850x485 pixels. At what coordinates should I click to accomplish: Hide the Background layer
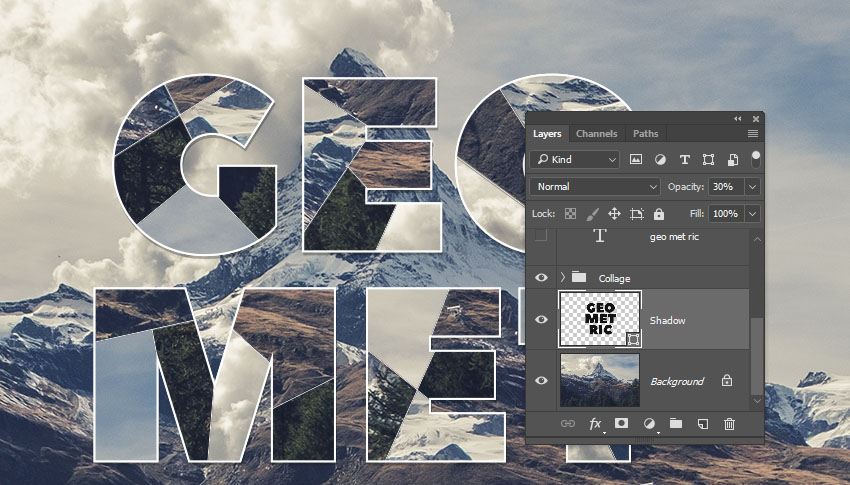coord(541,381)
